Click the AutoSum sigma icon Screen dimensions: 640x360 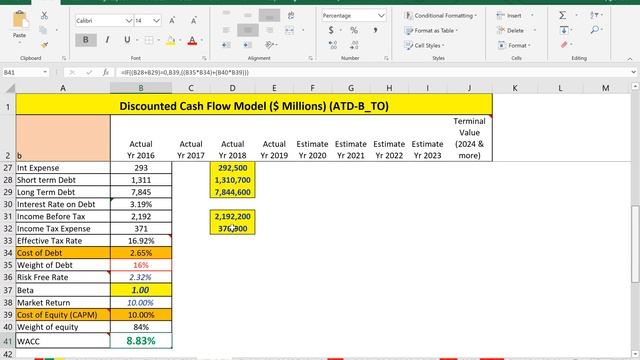coord(562,16)
